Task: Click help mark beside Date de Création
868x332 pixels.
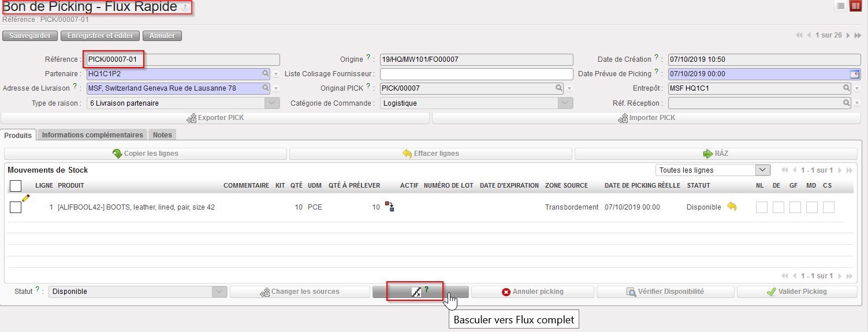Action: click(657, 58)
